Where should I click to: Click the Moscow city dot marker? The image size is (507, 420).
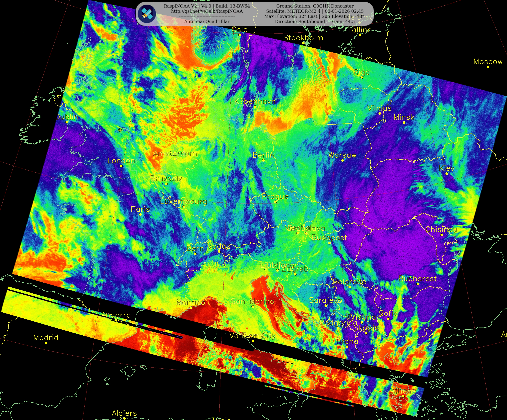(x=488, y=67)
